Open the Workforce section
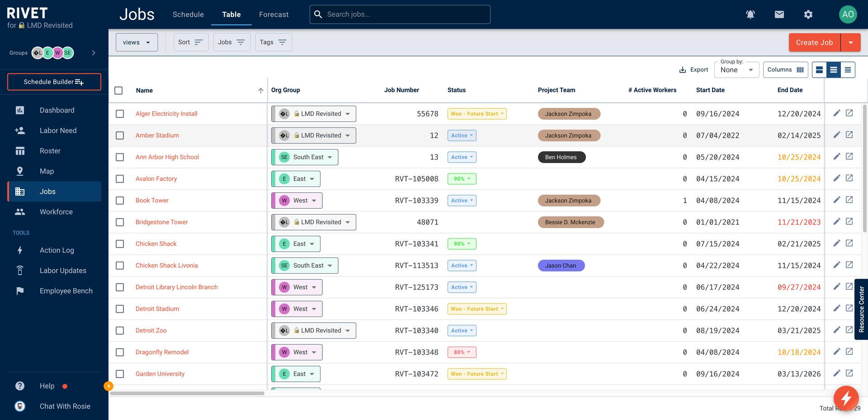The image size is (868, 420). pyautogui.click(x=56, y=211)
